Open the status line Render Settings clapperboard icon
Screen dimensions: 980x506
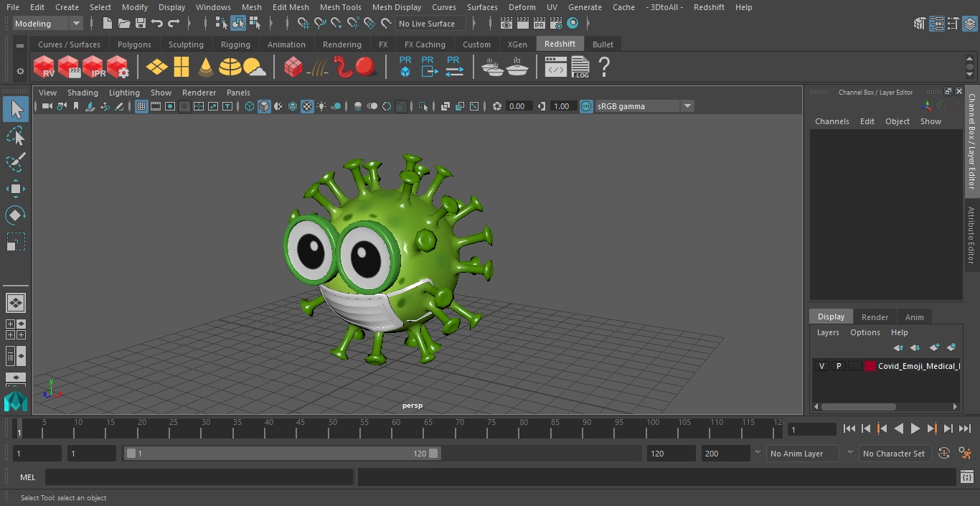pyautogui.click(x=555, y=24)
